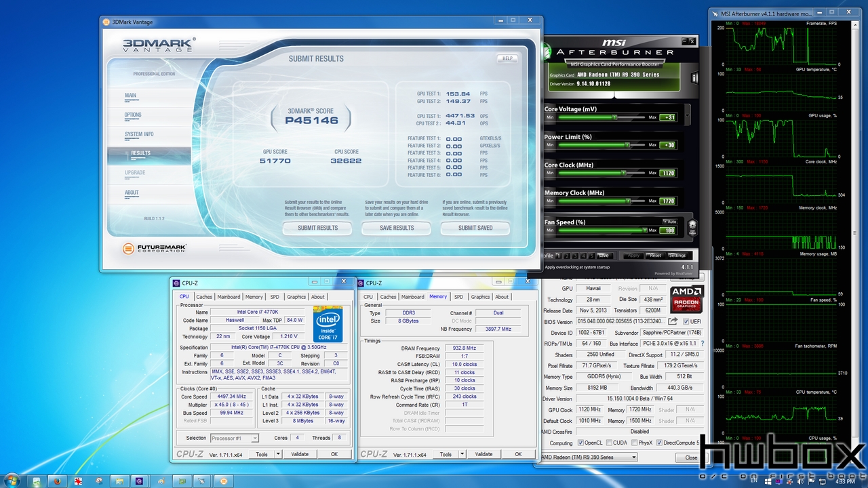Open Afterburner Settings button
The image size is (868, 488).
677,256
